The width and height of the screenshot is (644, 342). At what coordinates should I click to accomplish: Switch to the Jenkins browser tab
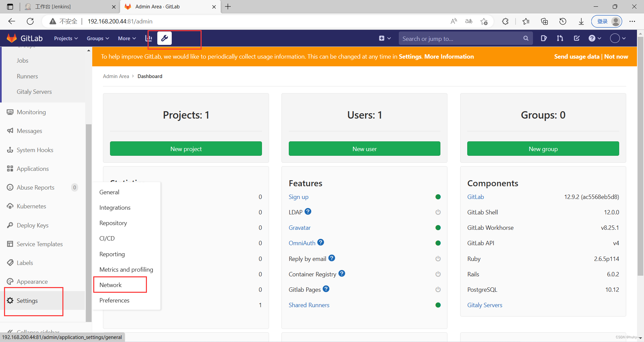coord(69,7)
